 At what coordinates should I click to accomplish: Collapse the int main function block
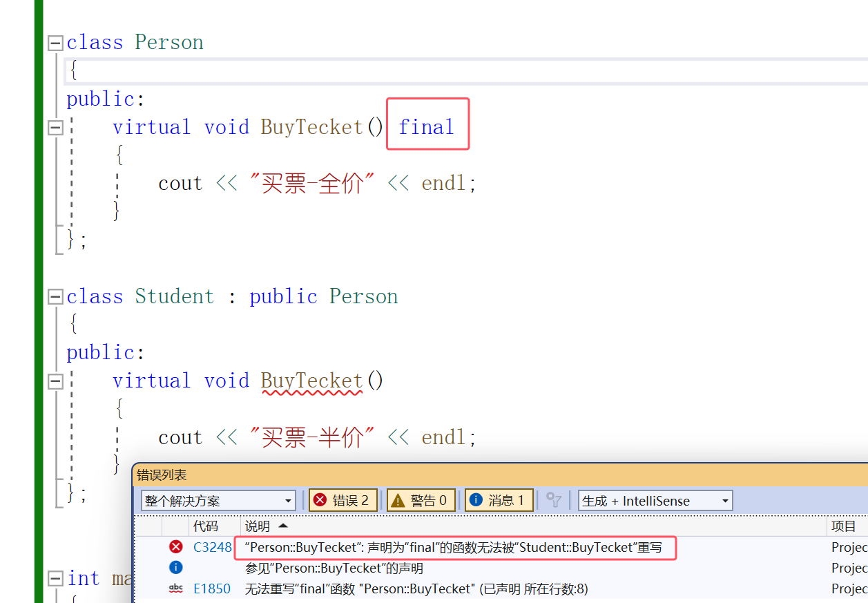click(x=55, y=579)
